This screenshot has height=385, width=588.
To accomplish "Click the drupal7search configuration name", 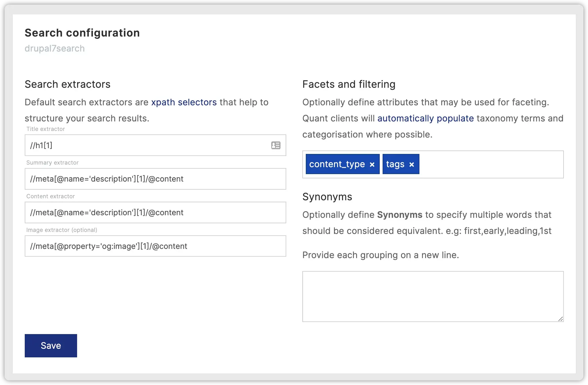I will click(55, 48).
